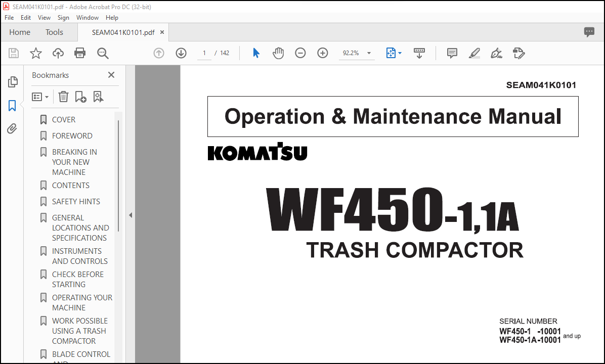Screen dimensions: 605x364
Task: Open the SAFETY HINTS bookmark
Action: [76, 202]
